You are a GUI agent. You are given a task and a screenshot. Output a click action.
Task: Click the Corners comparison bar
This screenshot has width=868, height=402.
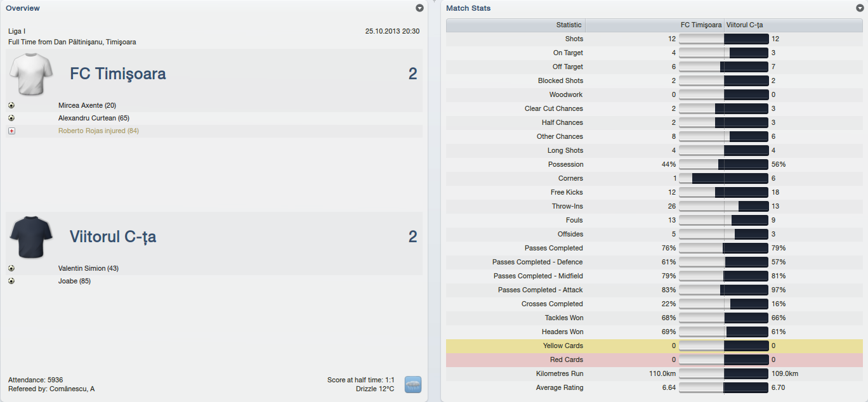coord(724,178)
